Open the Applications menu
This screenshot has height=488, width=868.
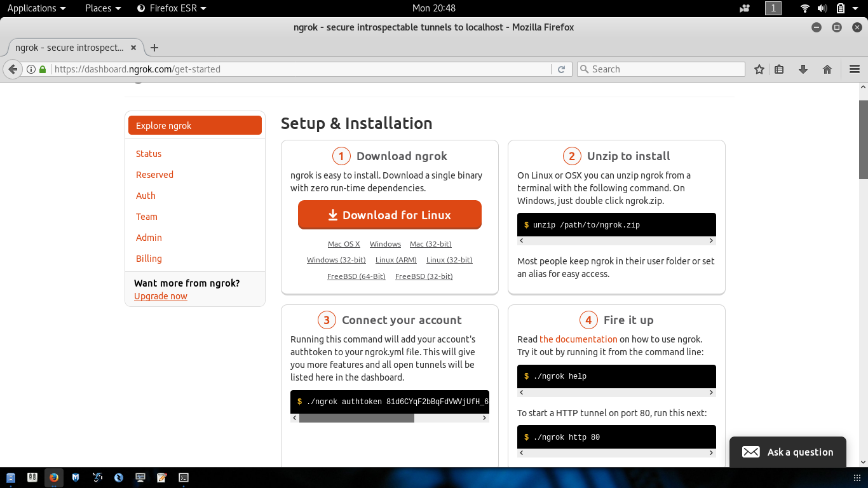[36, 8]
